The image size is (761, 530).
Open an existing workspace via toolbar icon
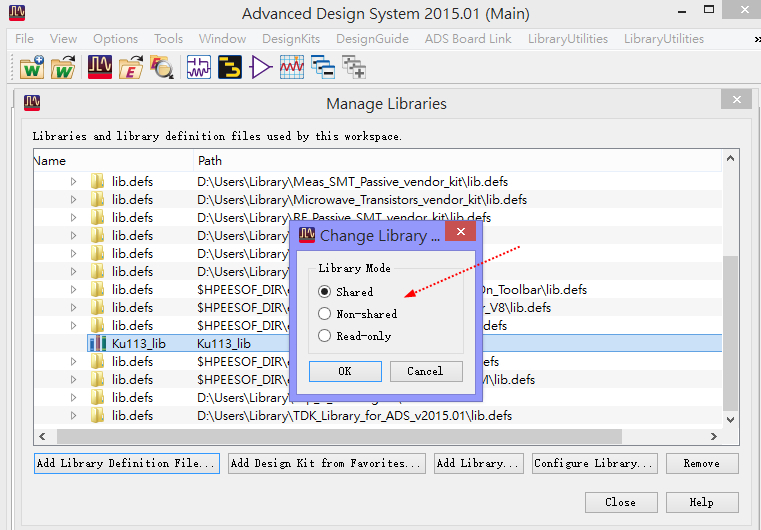63,67
